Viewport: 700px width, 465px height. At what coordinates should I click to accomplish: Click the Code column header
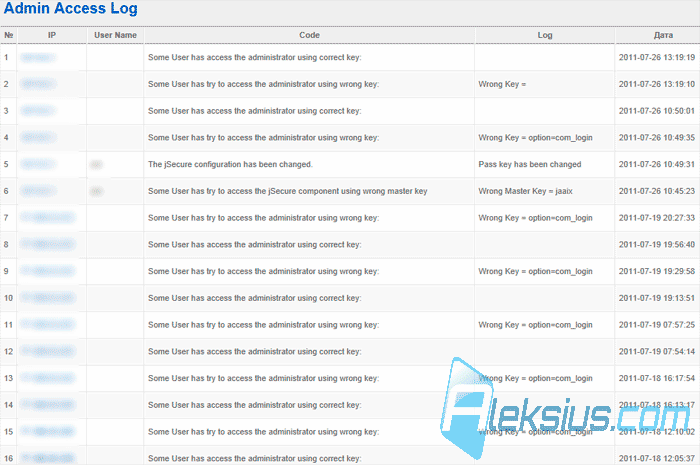309,35
